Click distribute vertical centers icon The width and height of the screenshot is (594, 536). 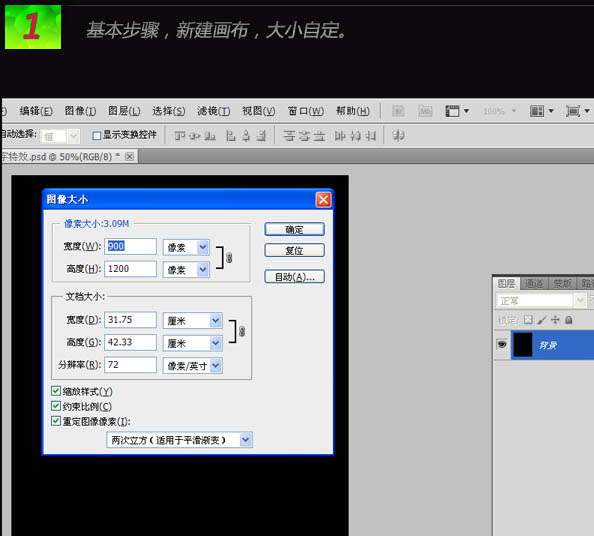pos(304,136)
